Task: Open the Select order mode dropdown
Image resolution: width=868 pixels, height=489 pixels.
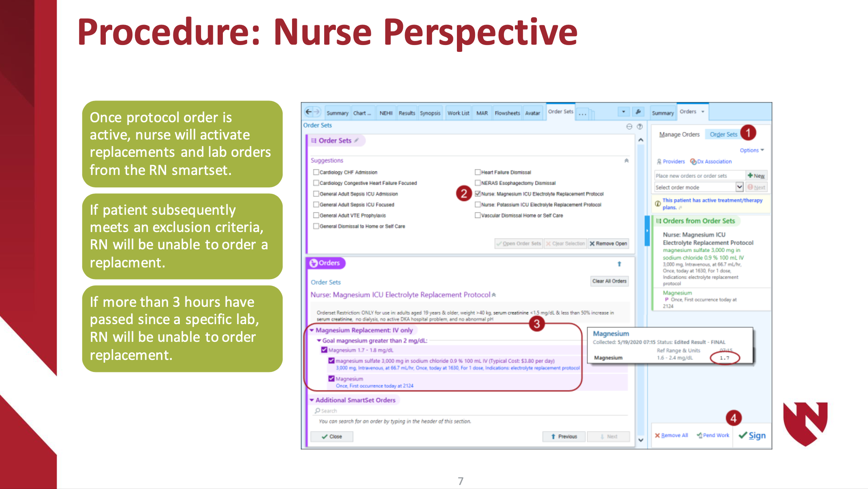Action: tap(739, 187)
